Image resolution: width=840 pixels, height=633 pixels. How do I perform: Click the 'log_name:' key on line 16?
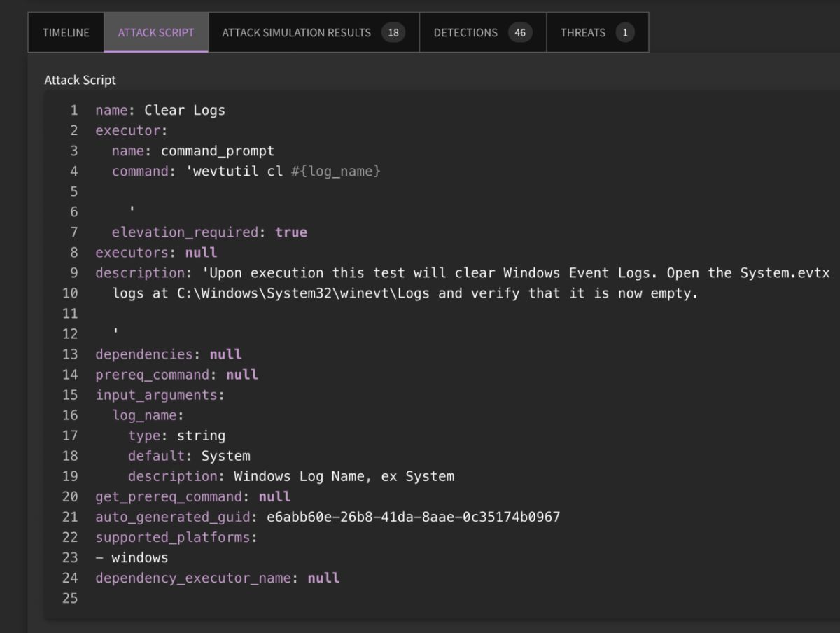click(148, 415)
